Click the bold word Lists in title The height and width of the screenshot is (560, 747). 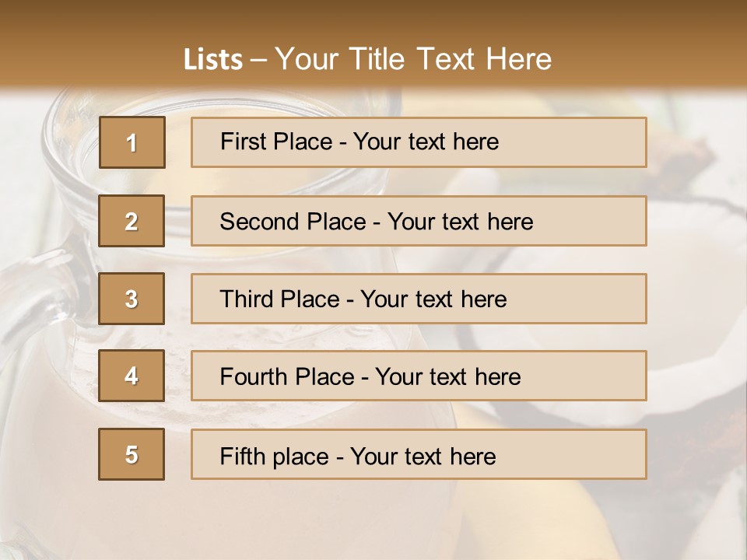213,60
